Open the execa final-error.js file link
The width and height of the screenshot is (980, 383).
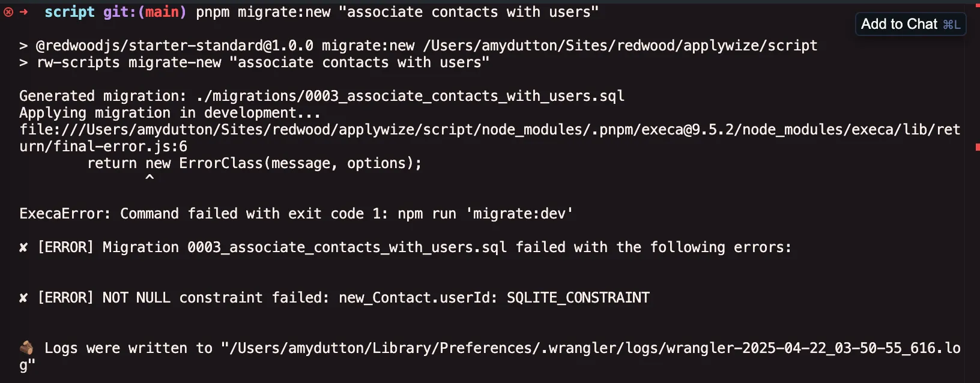[489, 130]
